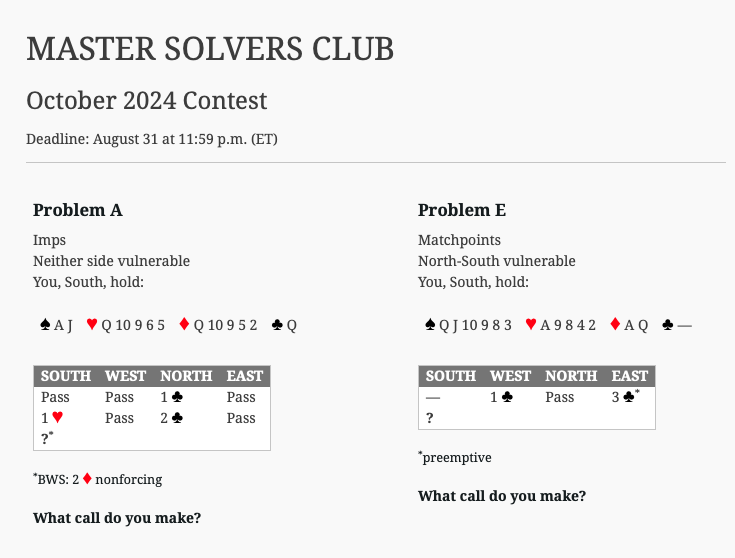Click North's 2 club bid in Problem A
This screenshot has width=735, height=558.
coord(172,418)
